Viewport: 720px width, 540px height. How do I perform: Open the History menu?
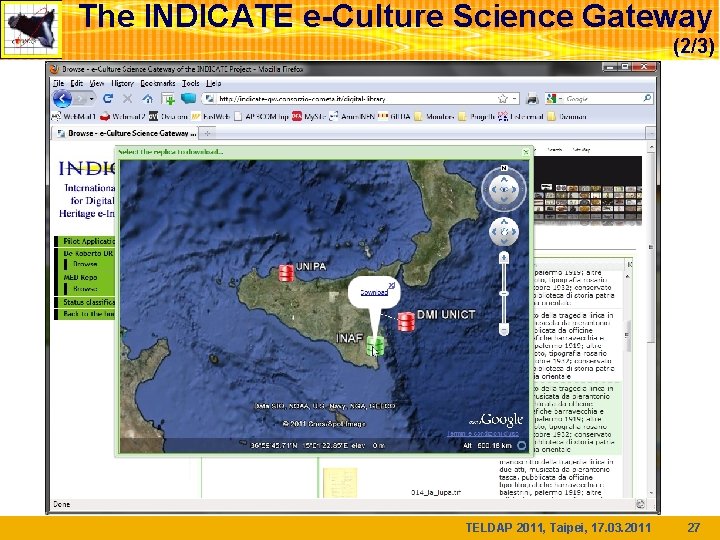[122, 83]
